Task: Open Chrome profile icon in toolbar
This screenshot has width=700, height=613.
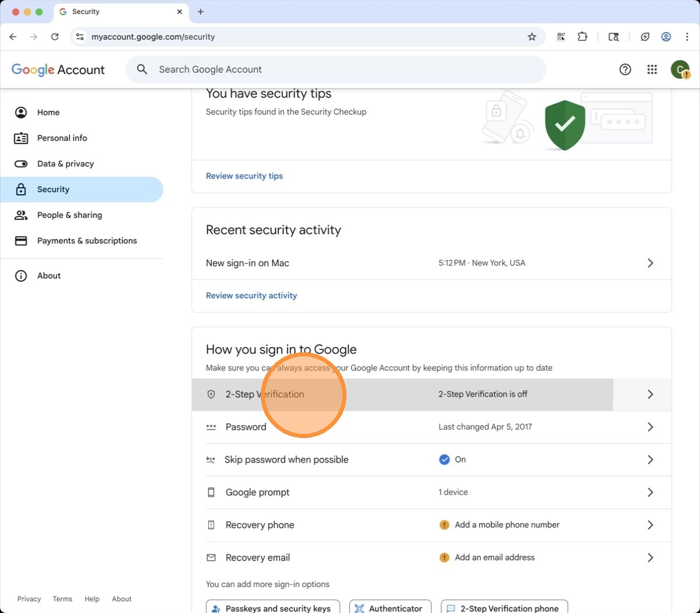Action: pos(666,37)
